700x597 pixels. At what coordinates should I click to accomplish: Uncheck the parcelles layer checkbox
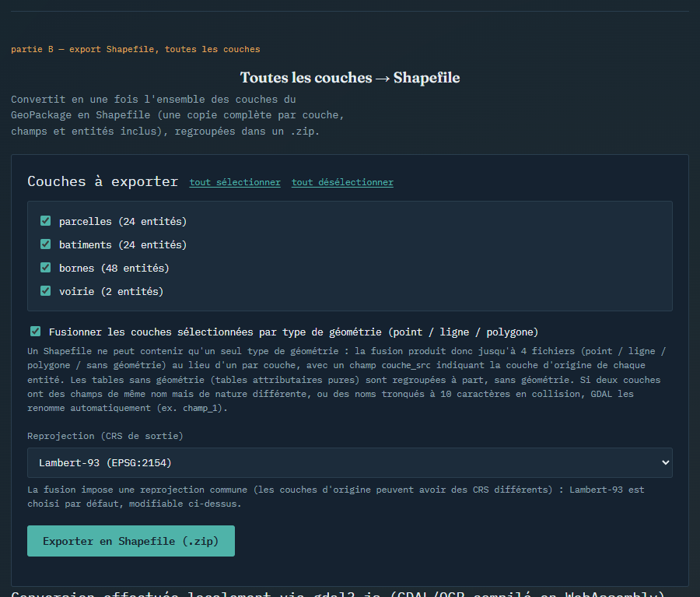coord(46,221)
